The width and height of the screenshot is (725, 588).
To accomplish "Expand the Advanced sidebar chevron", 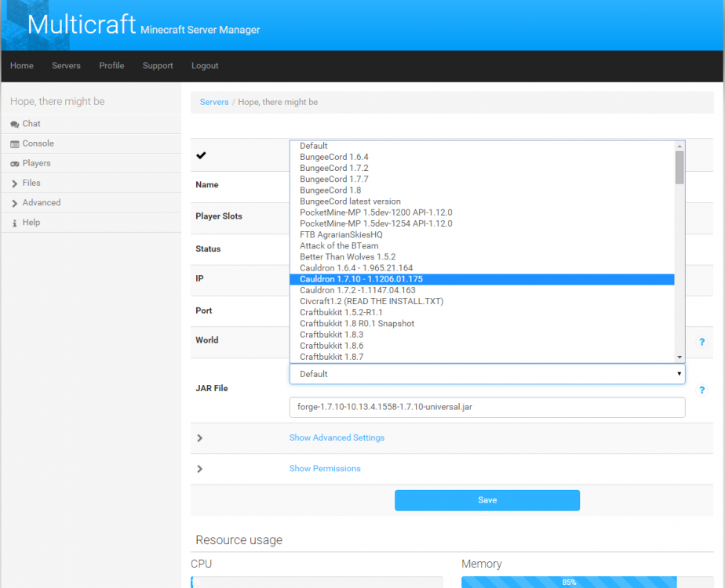I will pos(15,203).
